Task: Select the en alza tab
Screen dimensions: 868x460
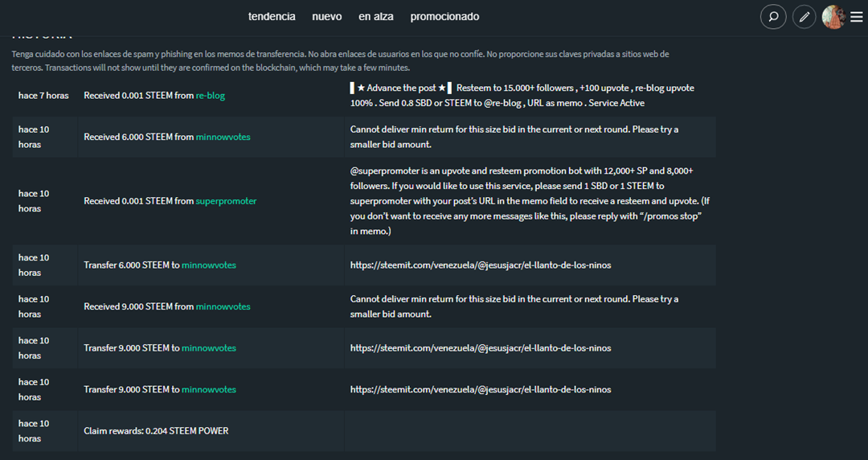Action: tap(376, 16)
